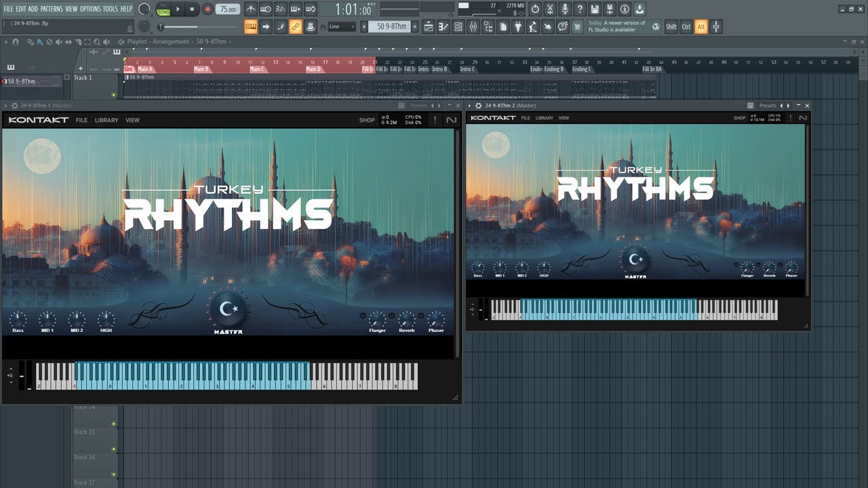Screen dimensions: 868x488
Task: Click previous preset arrow in right Kontakt window
Action: coord(781,106)
